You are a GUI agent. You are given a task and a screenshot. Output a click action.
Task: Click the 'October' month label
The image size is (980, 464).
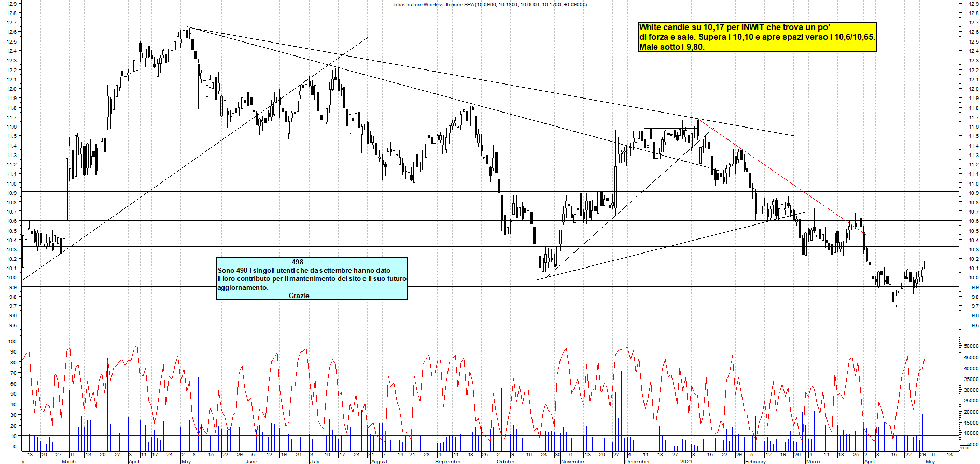coord(506,461)
